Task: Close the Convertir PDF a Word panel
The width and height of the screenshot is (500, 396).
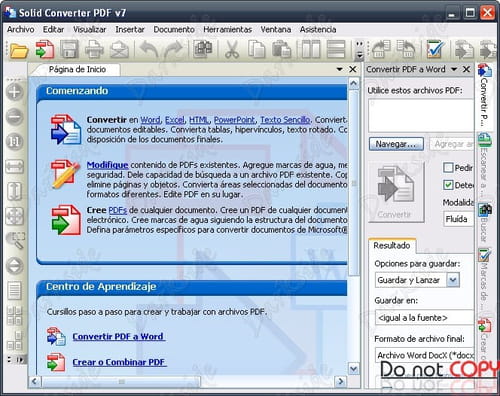Action: (466, 69)
